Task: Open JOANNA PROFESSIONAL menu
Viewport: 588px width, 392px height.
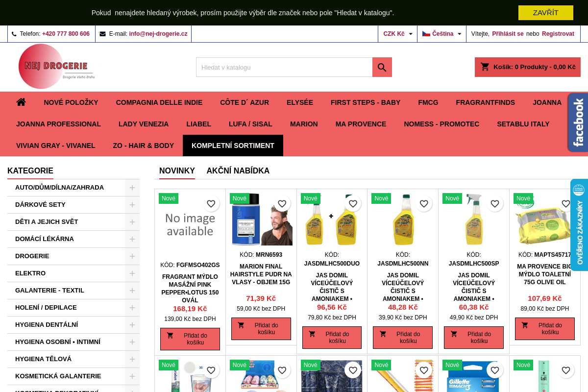Action: pos(58,124)
